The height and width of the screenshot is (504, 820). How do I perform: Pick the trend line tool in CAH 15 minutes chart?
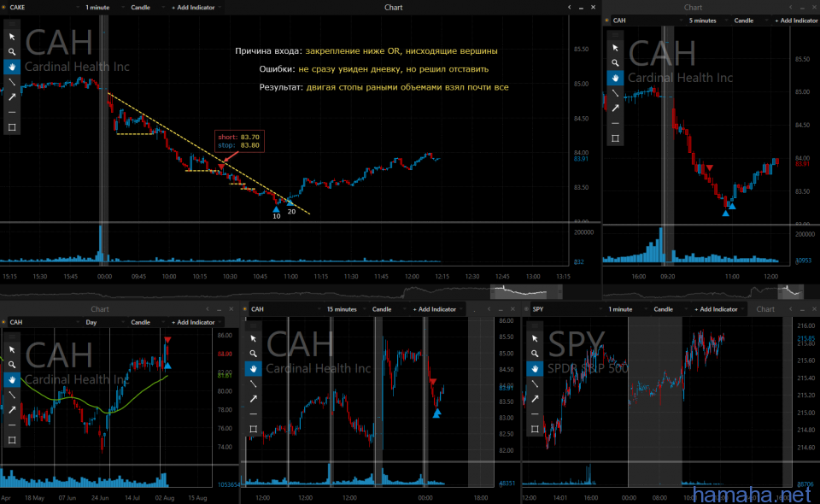pyautogui.click(x=254, y=384)
